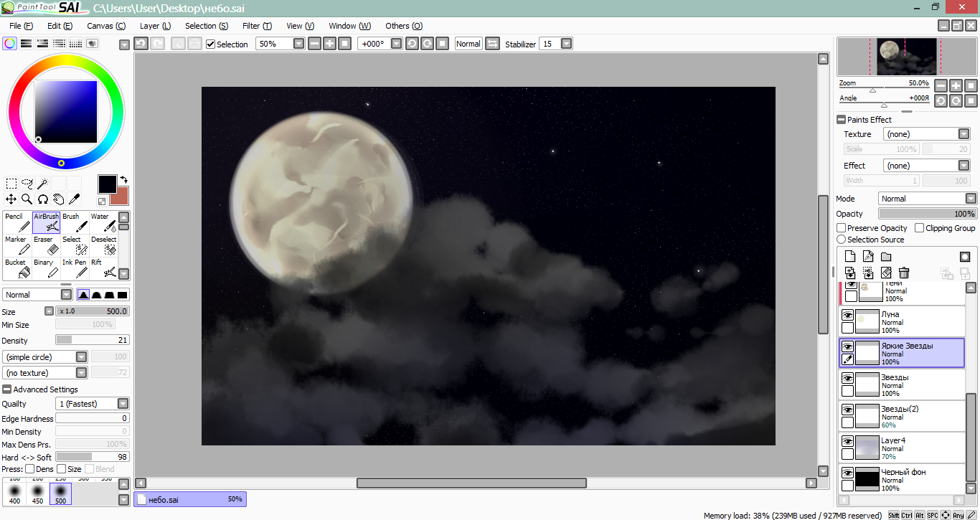Activate the move tool
The image size is (980, 520).
(11, 199)
